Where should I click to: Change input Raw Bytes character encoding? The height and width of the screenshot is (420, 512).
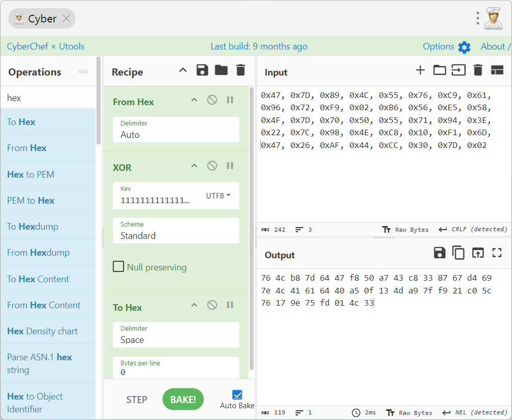point(405,230)
